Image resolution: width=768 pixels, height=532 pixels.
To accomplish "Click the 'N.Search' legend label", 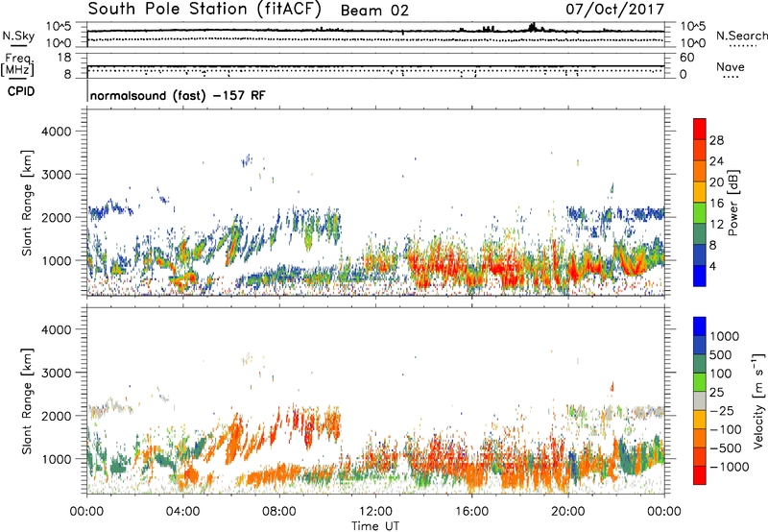I will point(741,36).
